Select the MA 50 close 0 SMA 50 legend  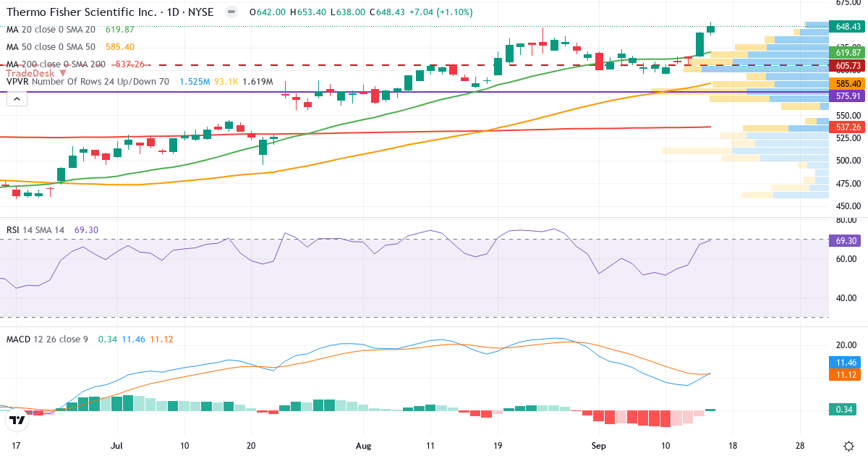point(51,47)
